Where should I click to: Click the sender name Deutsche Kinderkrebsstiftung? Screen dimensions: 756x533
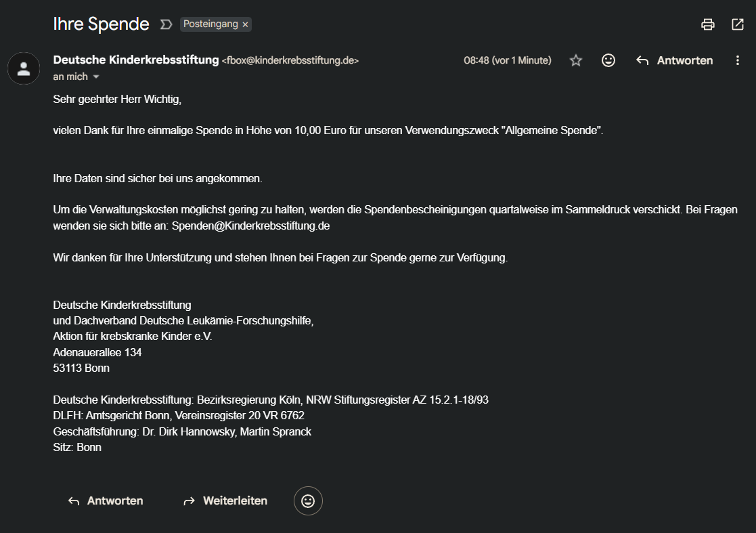pos(136,60)
